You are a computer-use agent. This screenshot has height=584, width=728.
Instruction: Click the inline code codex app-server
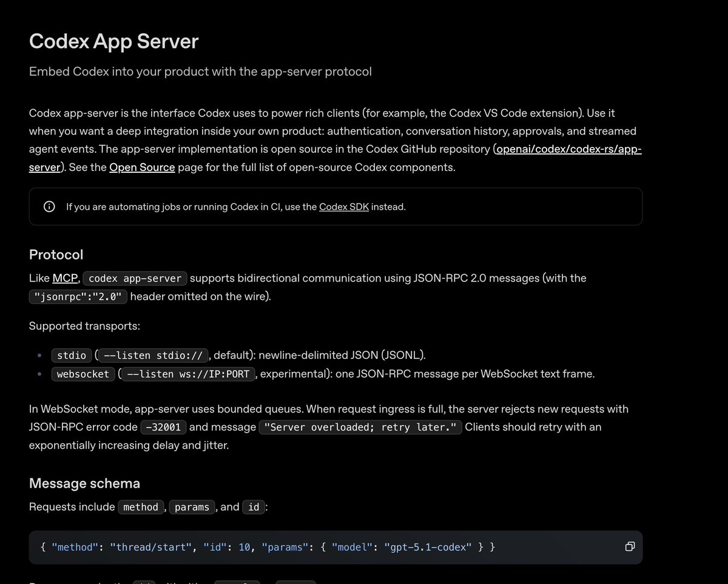point(135,279)
